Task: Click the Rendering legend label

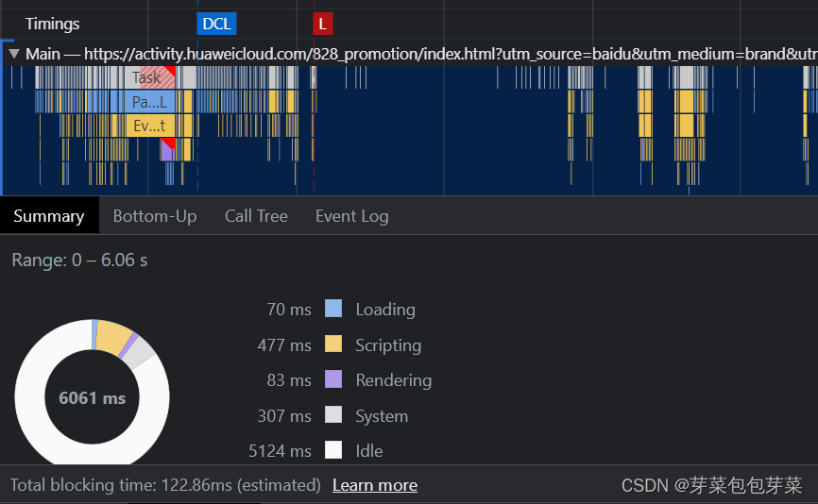Action: click(393, 380)
